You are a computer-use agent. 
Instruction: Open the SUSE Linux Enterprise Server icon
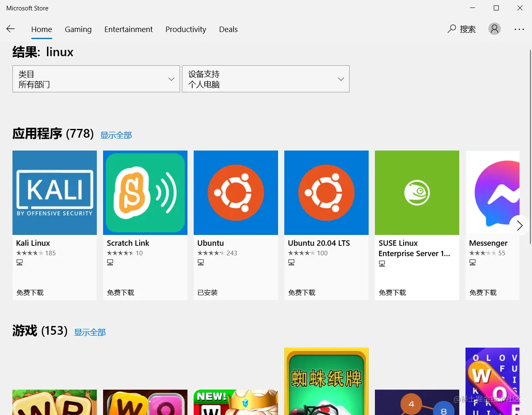[417, 193]
